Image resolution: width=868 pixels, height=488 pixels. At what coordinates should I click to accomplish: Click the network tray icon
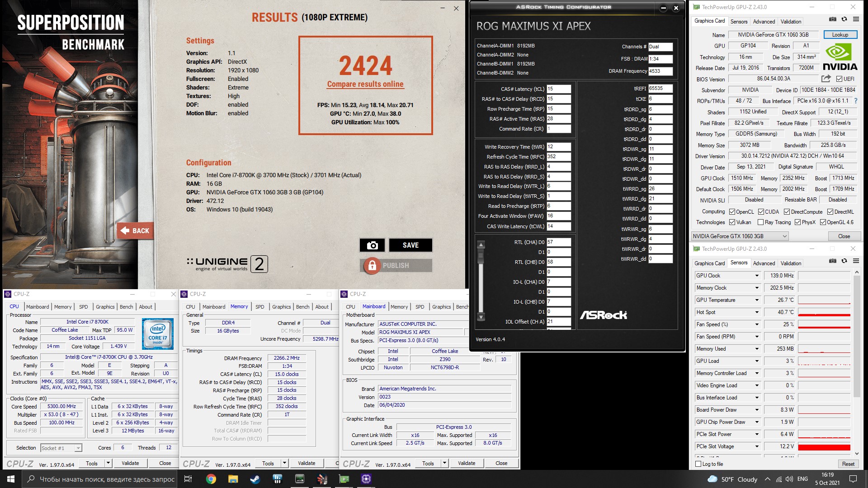[x=778, y=479]
